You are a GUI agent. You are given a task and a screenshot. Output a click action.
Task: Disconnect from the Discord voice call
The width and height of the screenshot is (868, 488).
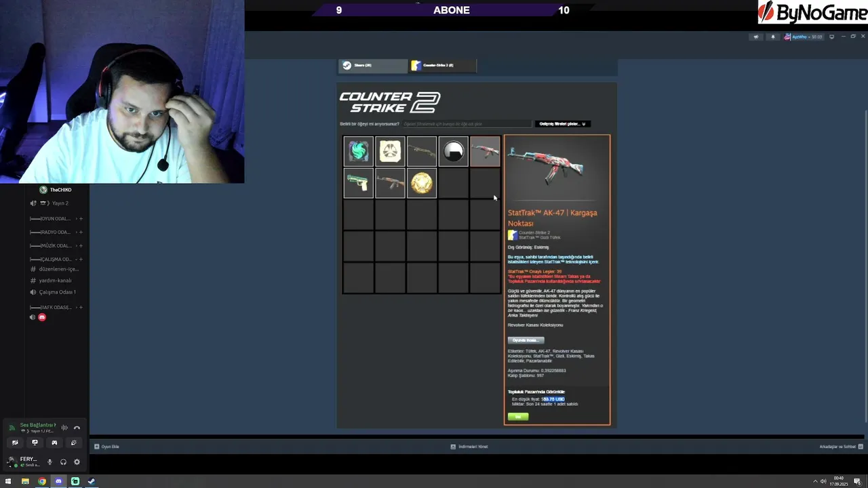click(77, 428)
